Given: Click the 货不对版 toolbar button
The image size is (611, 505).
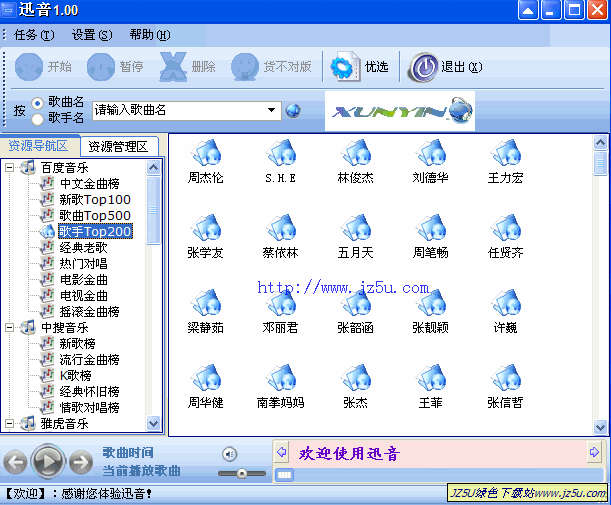Looking at the screenshot, I should coord(271,67).
